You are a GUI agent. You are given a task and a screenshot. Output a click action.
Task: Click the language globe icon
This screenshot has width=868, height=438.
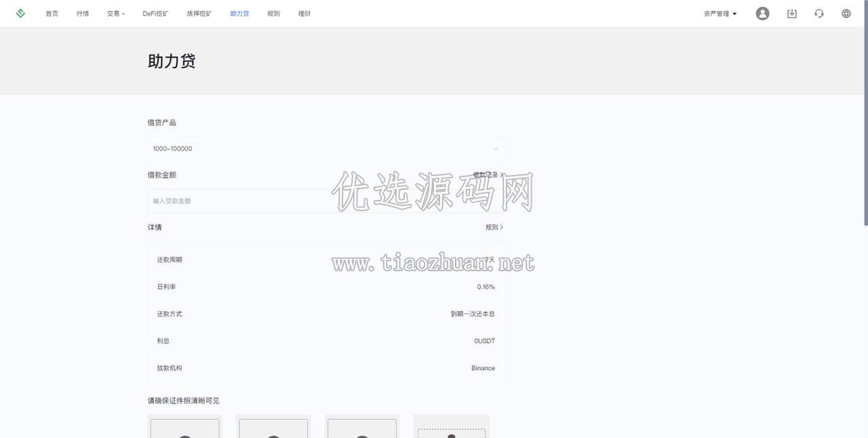846,14
